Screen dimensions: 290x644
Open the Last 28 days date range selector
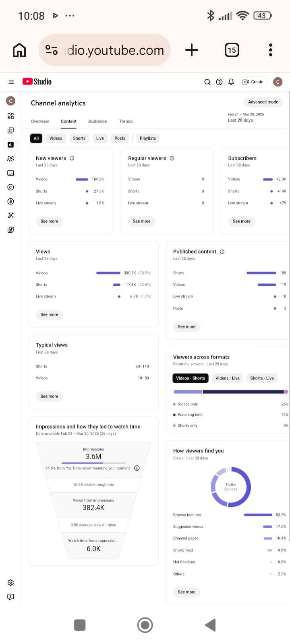[246, 118]
